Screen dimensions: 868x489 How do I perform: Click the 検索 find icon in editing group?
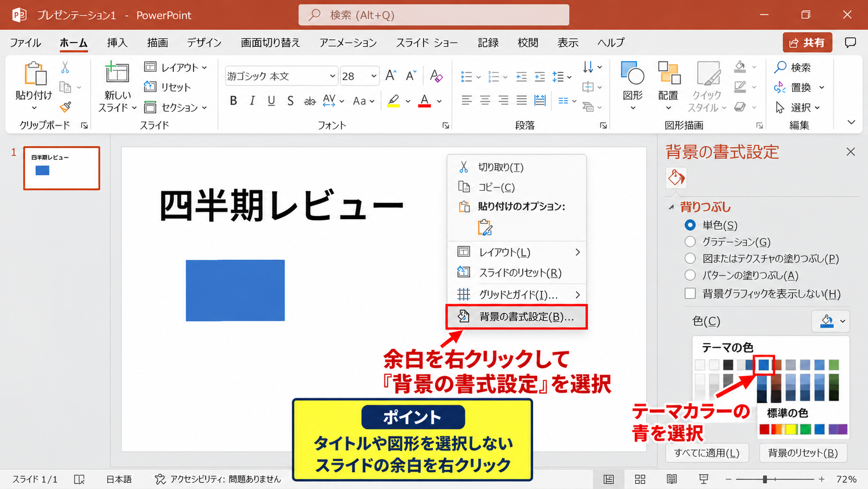pyautogui.click(x=793, y=67)
